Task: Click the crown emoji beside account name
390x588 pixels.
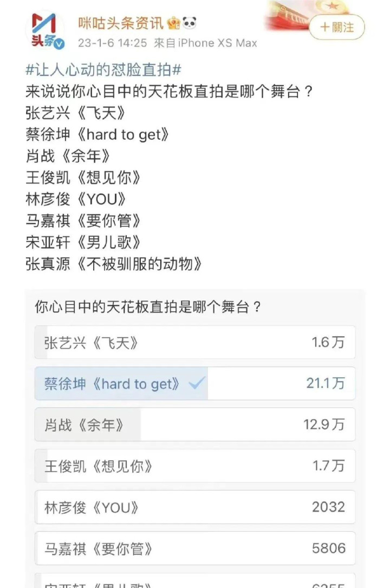Action: coord(174,23)
